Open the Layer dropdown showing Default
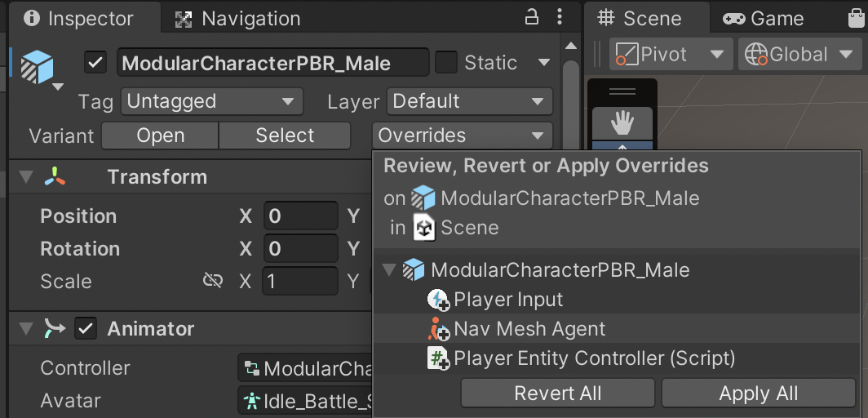868x418 pixels. [x=469, y=102]
